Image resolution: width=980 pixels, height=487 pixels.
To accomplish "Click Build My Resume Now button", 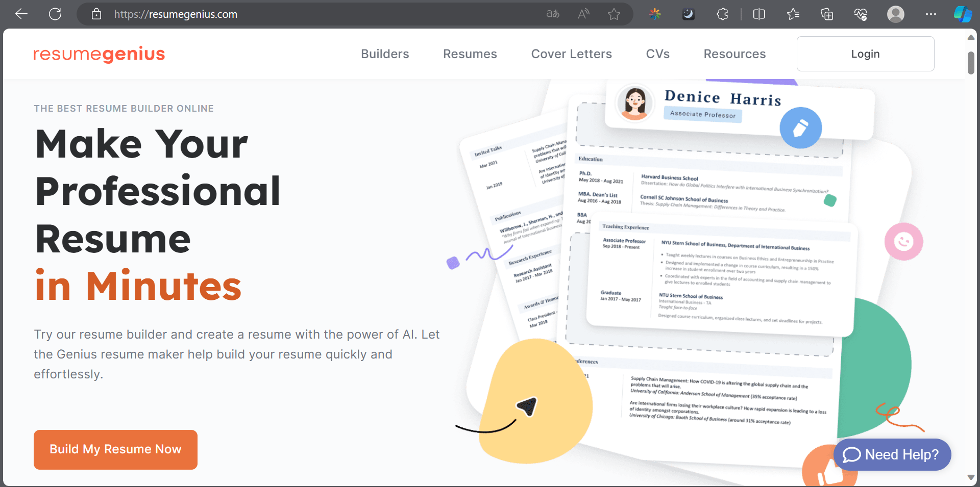I will [115, 449].
